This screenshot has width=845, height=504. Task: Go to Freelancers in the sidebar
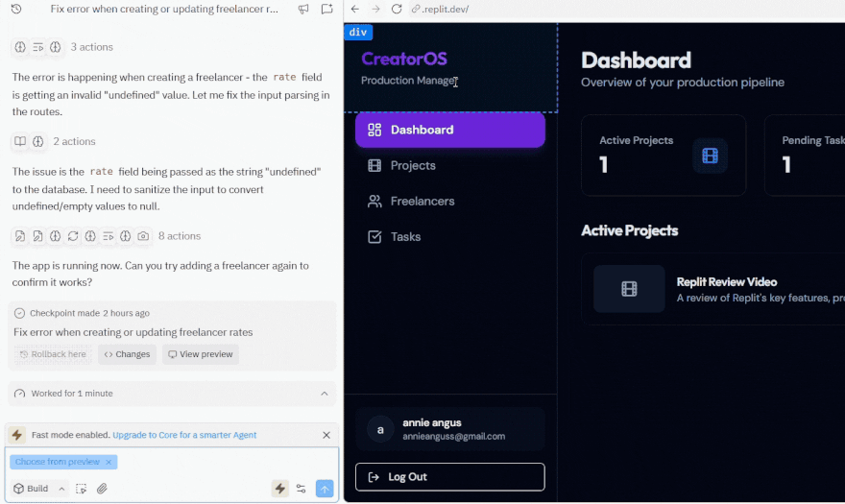click(422, 202)
